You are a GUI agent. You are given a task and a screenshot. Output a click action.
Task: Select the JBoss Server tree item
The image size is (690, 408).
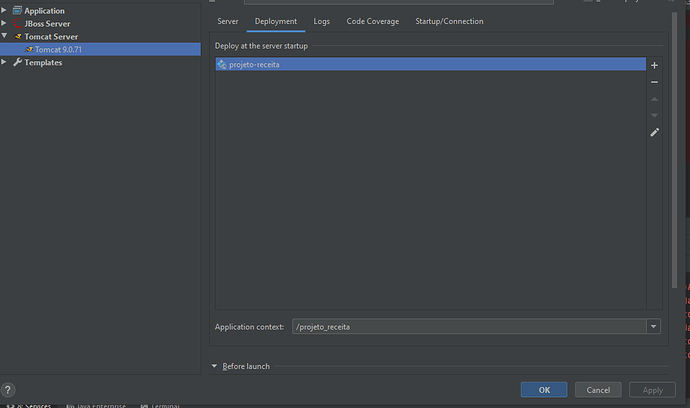(x=47, y=23)
